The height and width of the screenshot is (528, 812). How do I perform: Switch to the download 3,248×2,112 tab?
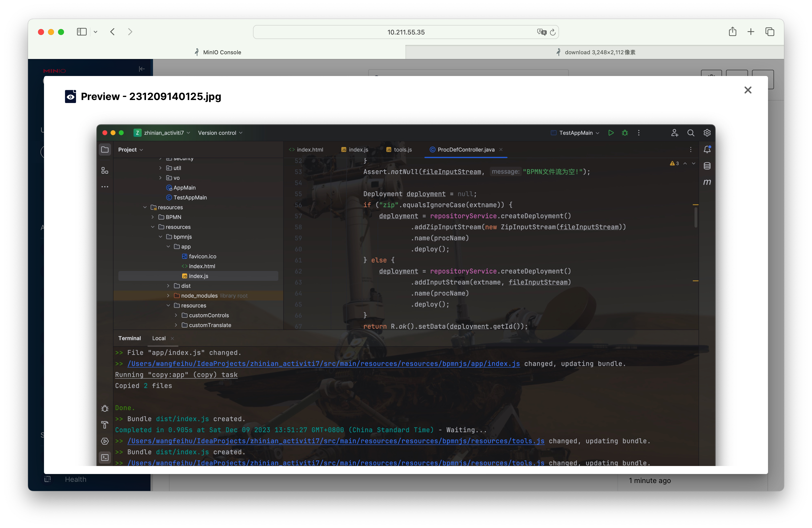point(595,52)
